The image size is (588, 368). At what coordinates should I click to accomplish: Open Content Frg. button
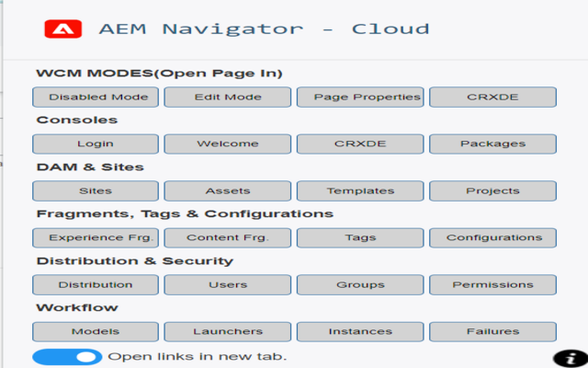click(228, 237)
